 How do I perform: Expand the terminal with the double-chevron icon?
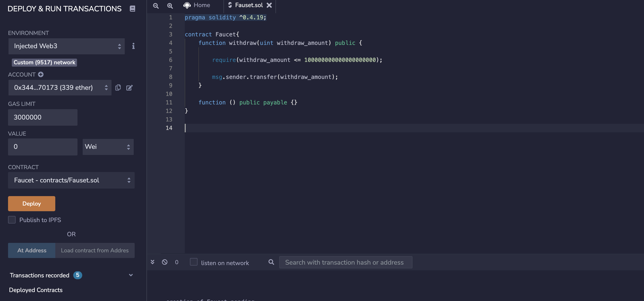click(153, 262)
